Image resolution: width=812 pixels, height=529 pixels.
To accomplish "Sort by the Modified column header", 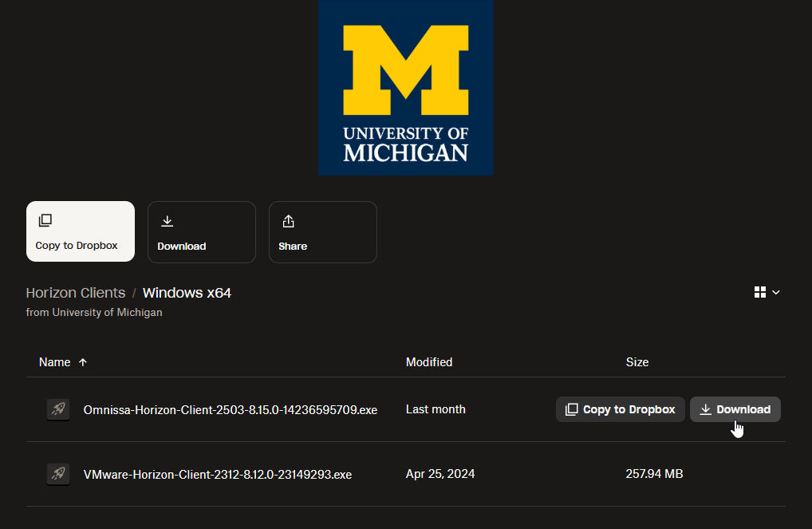I will click(x=428, y=362).
